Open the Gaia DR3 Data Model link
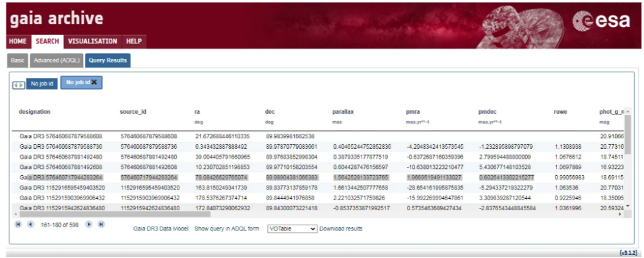644x258 pixels. point(161,229)
